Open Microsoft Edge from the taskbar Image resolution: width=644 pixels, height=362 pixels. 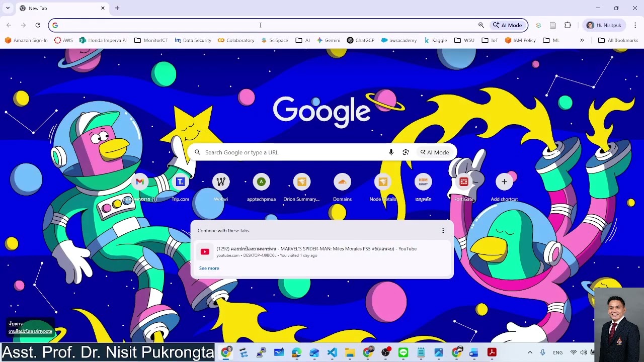pos(296,352)
